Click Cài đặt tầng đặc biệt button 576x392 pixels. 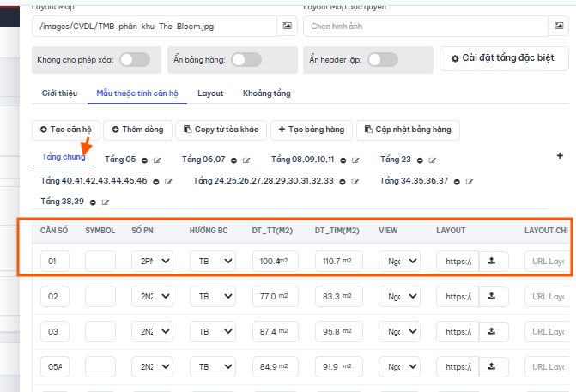[504, 58]
